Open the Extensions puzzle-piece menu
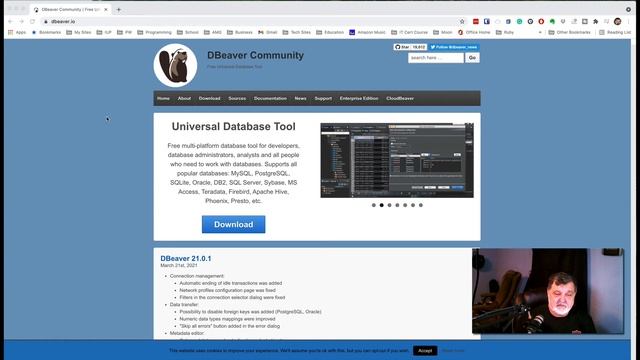The image size is (640, 360). pos(596,21)
